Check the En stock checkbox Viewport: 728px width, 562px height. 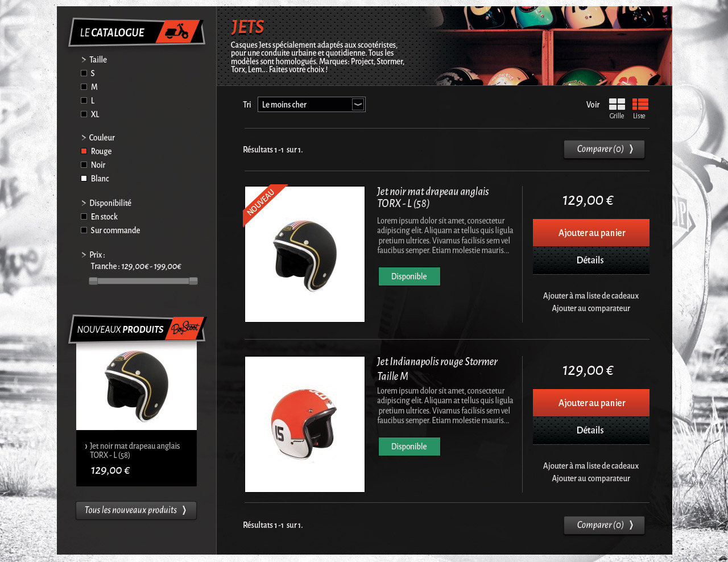pyautogui.click(x=84, y=217)
